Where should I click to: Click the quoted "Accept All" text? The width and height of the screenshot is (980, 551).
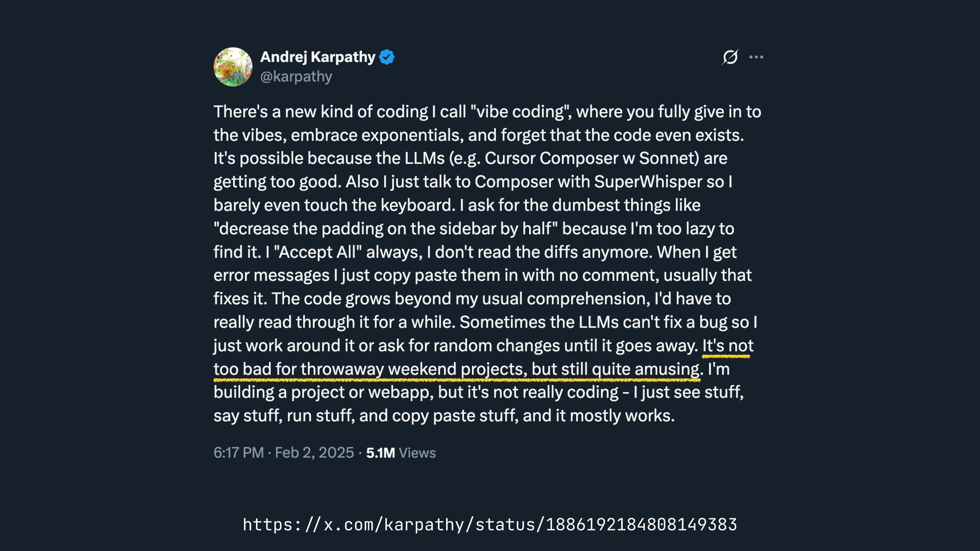coord(317,252)
